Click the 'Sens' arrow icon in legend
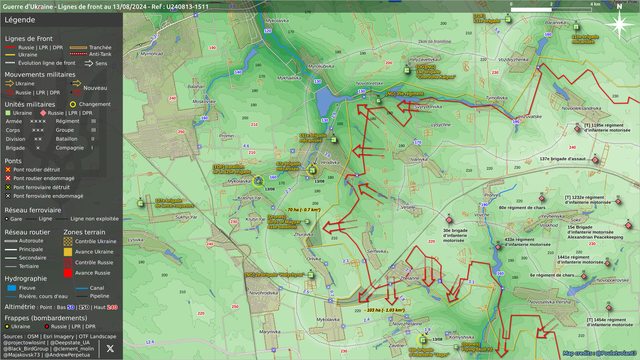 [89, 63]
